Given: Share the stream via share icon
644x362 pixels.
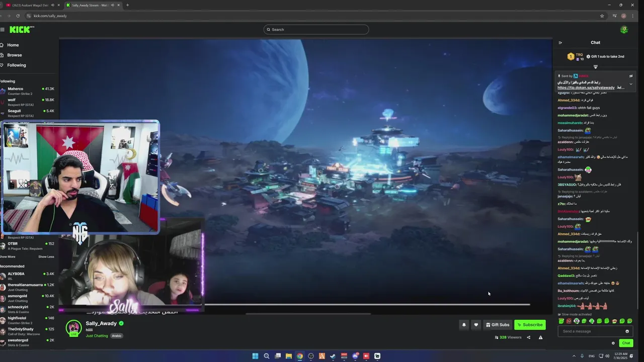Looking at the screenshot, I should [x=528, y=337].
